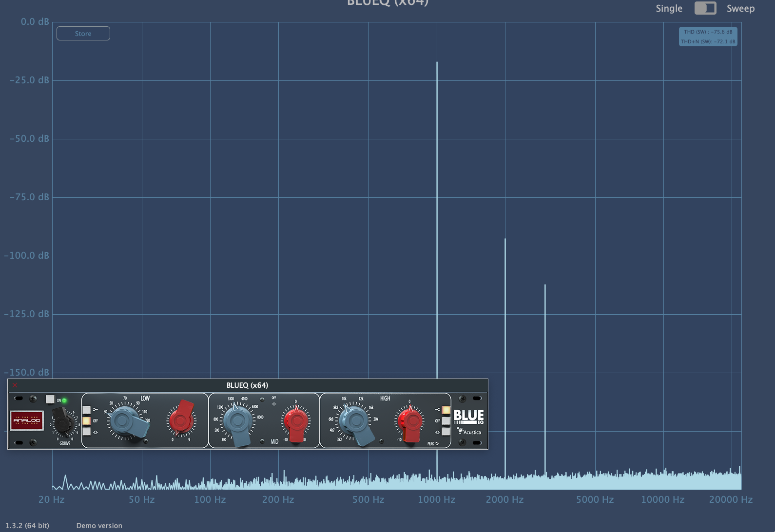The height and width of the screenshot is (532, 775).
Task: Click the "5000 Hz" frequency axis label
Action: [x=595, y=499]
